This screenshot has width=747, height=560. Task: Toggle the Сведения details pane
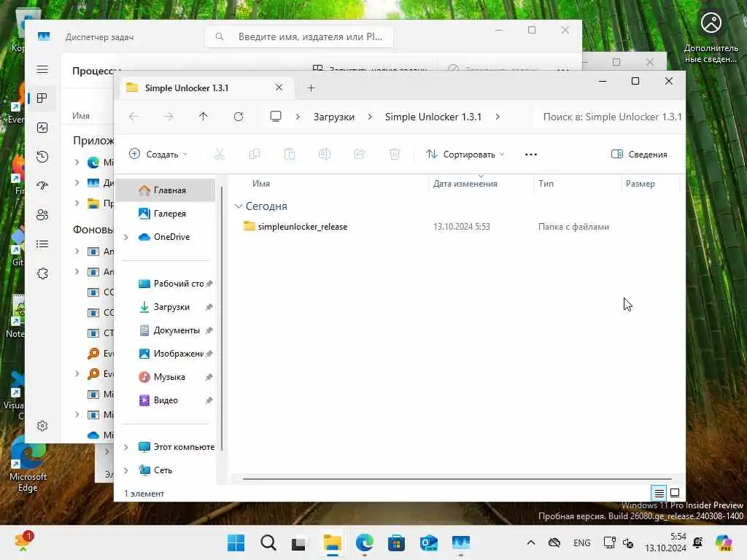click(639, 155)
